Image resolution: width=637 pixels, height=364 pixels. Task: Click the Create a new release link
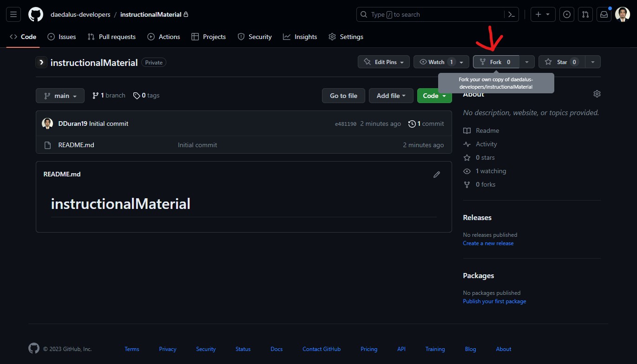point(488,243)
